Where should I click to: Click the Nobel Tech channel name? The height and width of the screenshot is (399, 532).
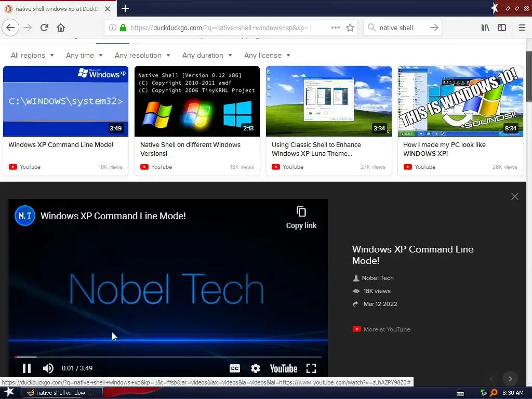click(378, 278)
